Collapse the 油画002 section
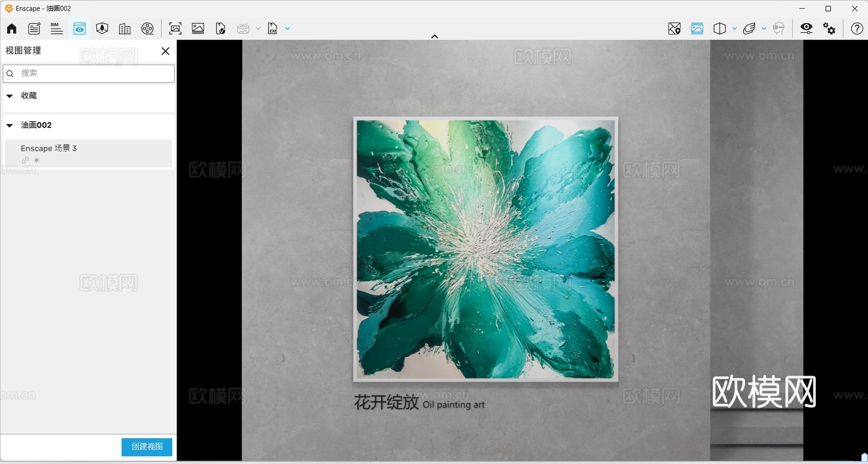The height and width of the screenshot is (464, 868). 10,125
